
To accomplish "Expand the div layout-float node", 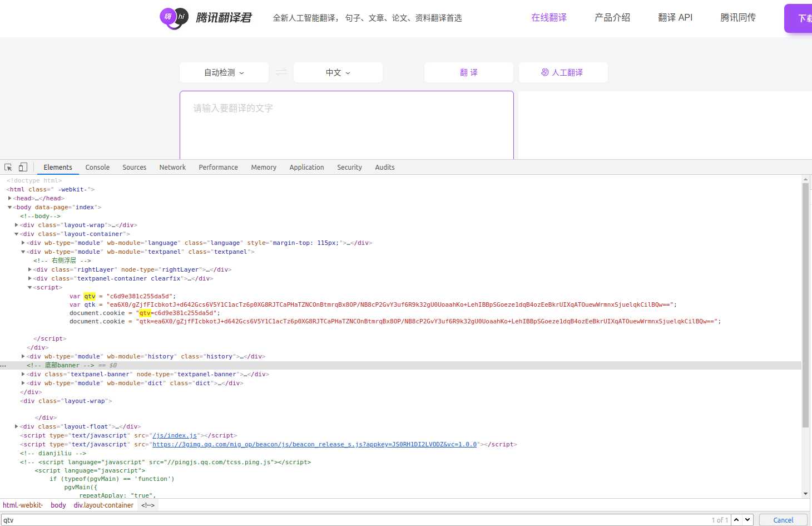I will point(16,426).
